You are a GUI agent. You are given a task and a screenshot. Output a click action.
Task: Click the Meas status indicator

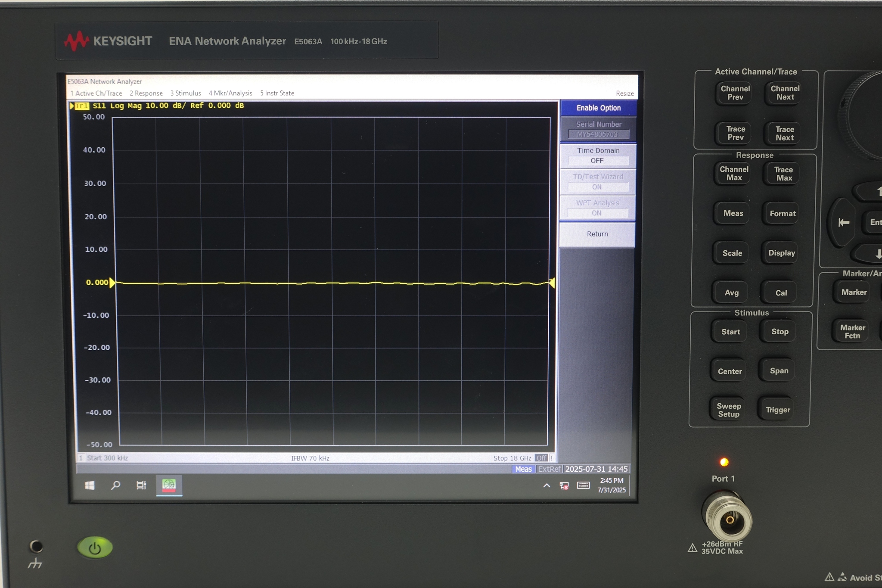pyautogui.click(x=522, y=469)
